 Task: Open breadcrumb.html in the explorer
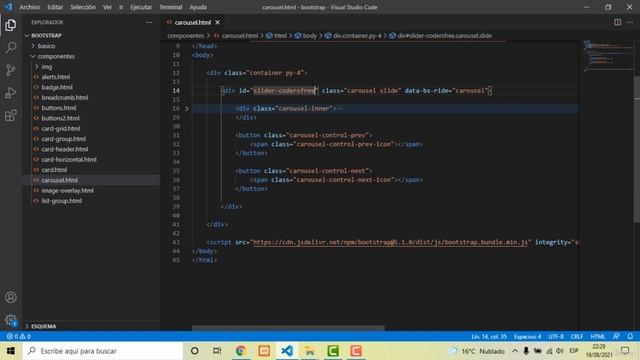tap(64, 98)
